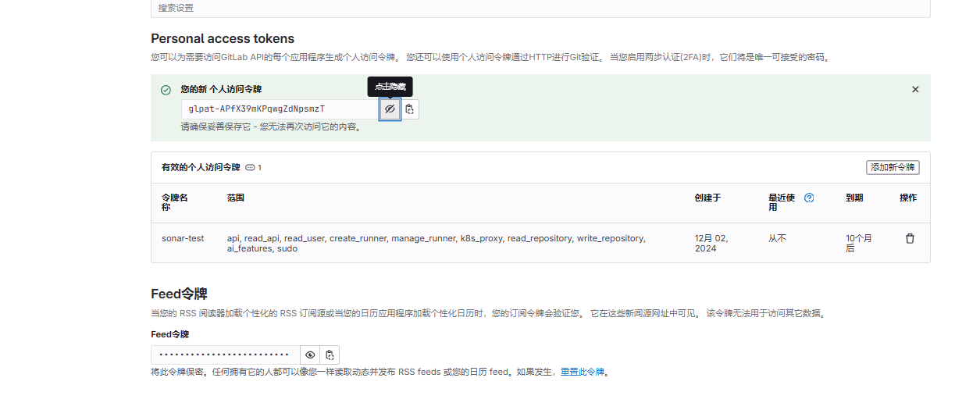Click the 创建于 column header
The height and width of the screenshot is (410, 980).
click(x=707, y=198)
